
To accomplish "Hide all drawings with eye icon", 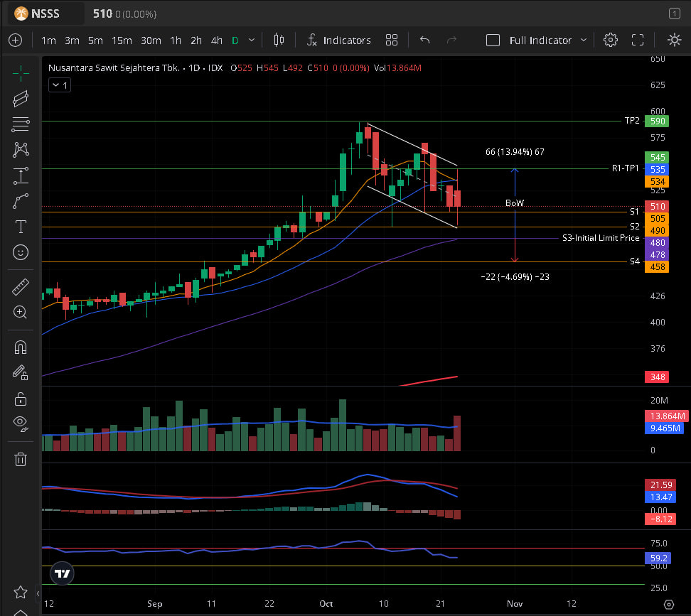I will [21, 424].
